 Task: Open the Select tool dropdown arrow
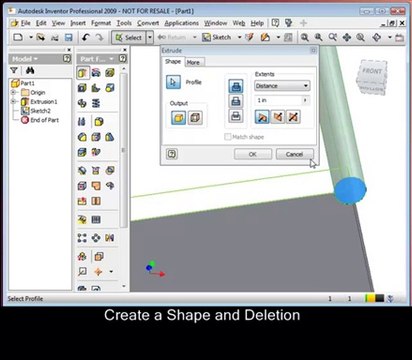(150, 37)
